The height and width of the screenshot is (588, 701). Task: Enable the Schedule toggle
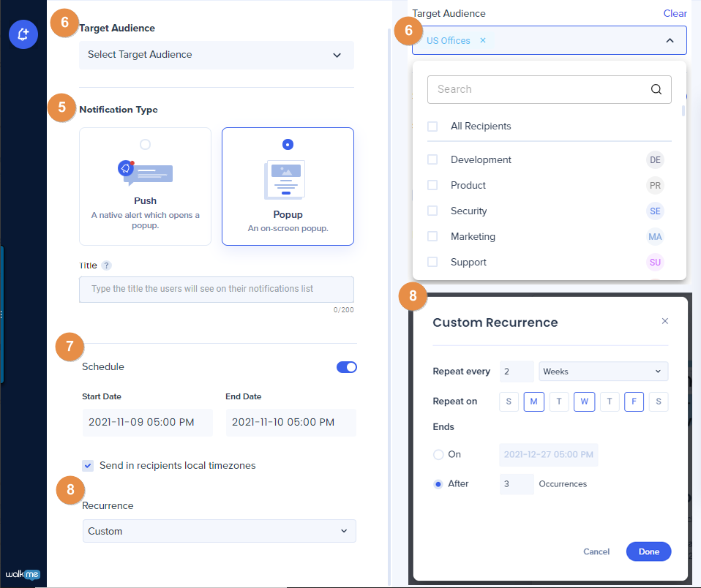(346, 366)
